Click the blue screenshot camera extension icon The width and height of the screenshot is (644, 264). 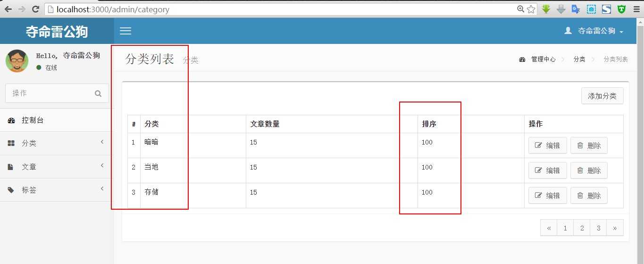[591, 9]
